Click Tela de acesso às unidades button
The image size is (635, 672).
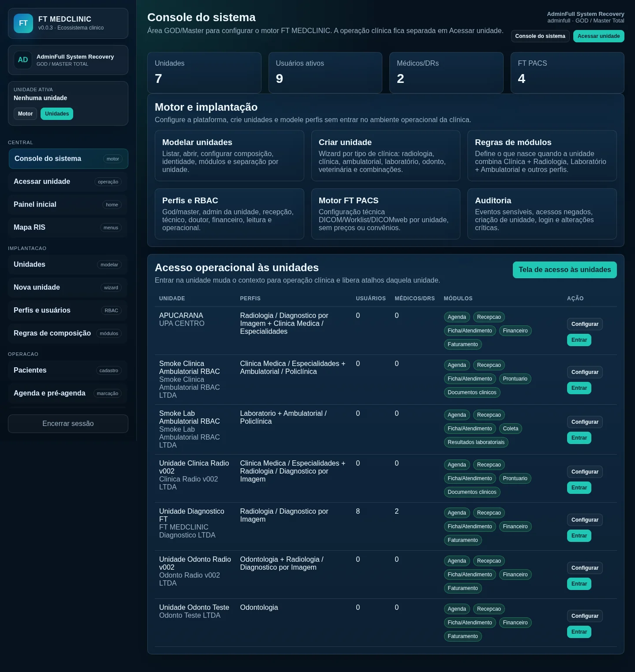[564, 270]
